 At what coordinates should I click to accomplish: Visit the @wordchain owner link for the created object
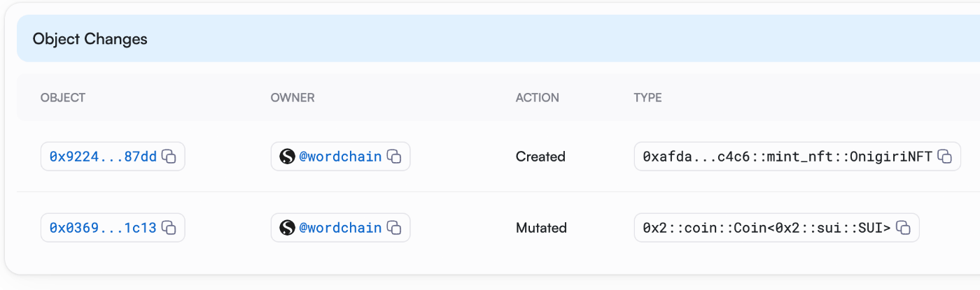(x=340, y=157)
